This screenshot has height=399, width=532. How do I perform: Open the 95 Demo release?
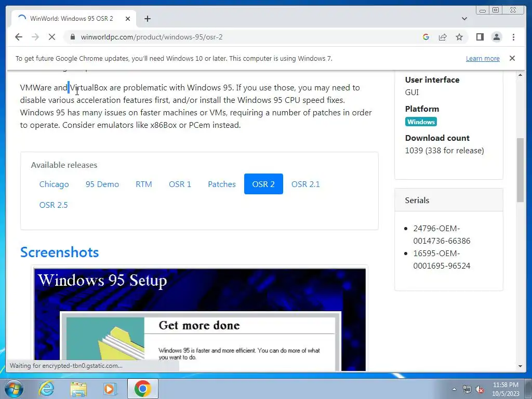pos(102,184)
